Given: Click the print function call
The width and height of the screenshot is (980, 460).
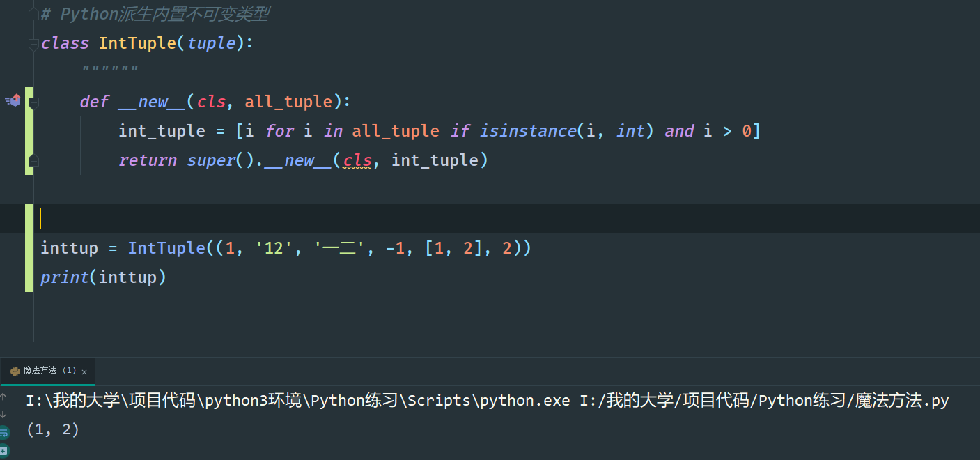Looking at the screenshot, I should [65, 277].
